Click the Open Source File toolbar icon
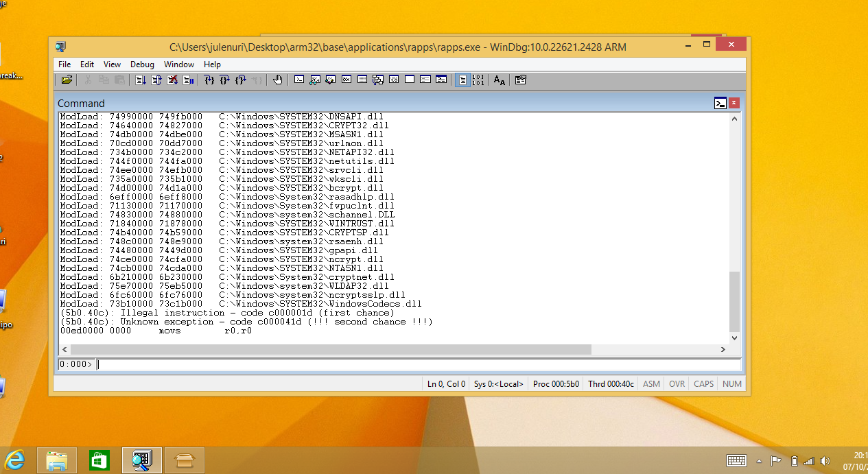The height and width of the screenshot is (474, 868). (67, 80)
